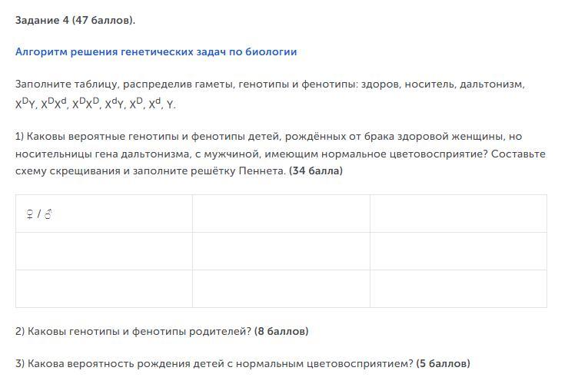Click the bottom left table cell
This screenshot has width=588, height=384.
coord(104,289)
